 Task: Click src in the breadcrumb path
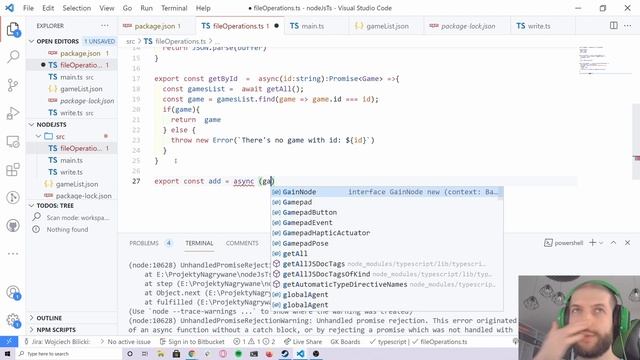click(130, 41)
